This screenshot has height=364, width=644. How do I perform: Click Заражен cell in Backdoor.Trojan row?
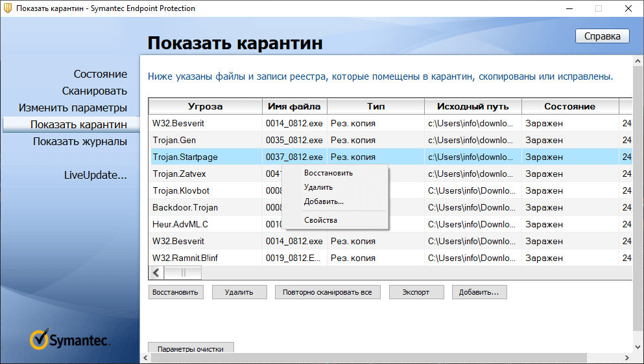tap(570, 207)
